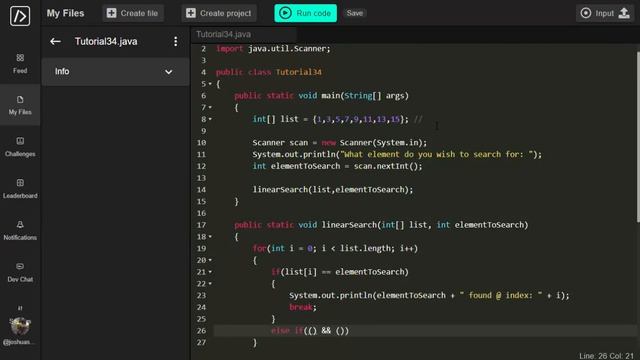Image resolution: width=640 pixels, height=360 pixels.
Task: Open the Notifications bell section
Action: pos(20,231)
